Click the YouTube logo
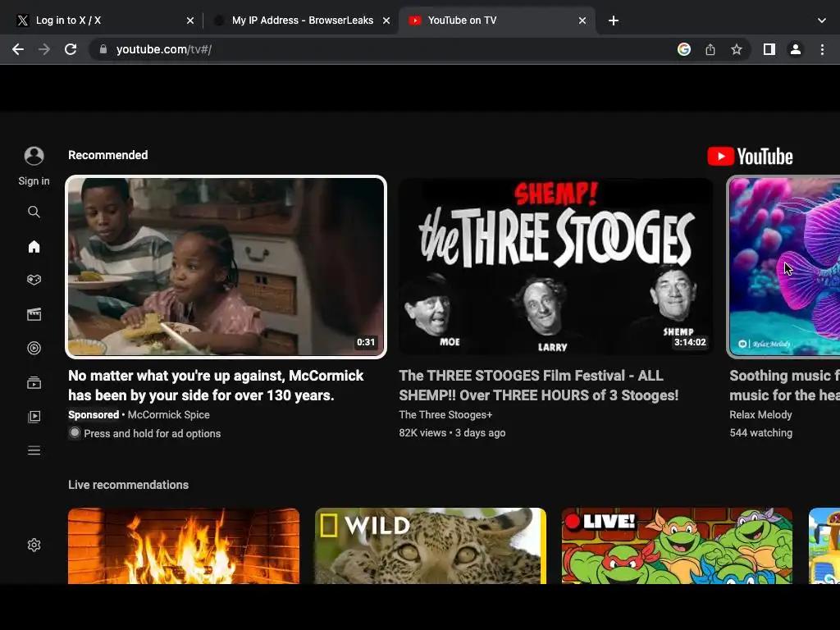840x630 pixels. 750,157
